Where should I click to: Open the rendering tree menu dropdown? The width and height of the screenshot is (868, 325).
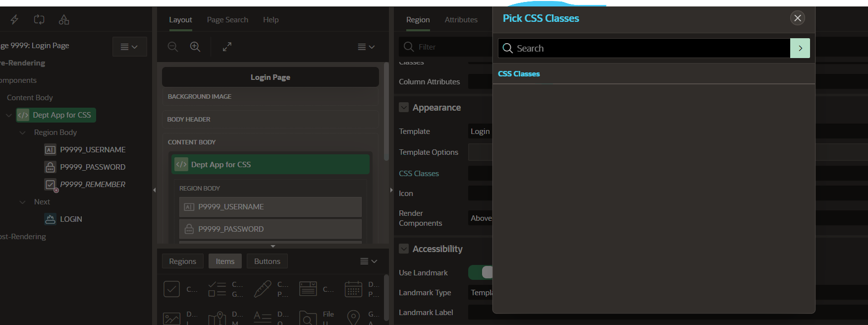click(x=129, y=47)
